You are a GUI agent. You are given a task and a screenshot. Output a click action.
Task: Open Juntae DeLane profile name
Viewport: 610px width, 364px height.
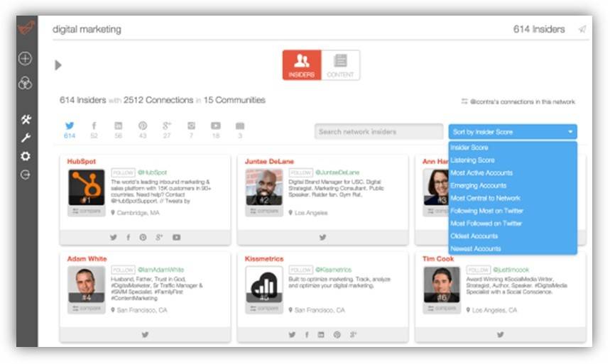click(x=269, y=161)
